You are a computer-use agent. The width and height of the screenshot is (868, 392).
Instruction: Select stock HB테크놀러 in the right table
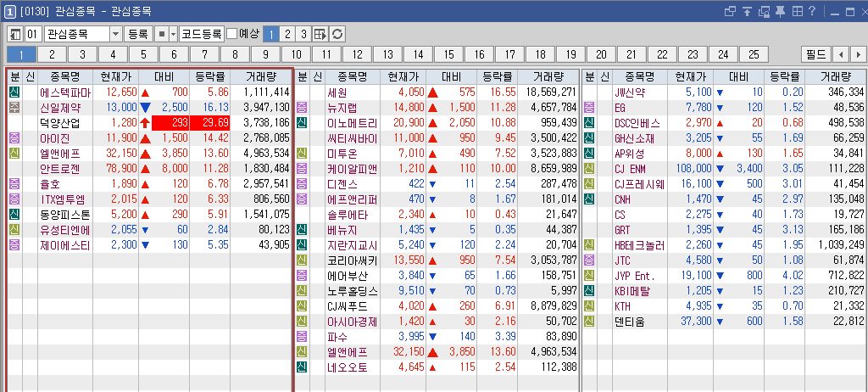click(639, 244)
